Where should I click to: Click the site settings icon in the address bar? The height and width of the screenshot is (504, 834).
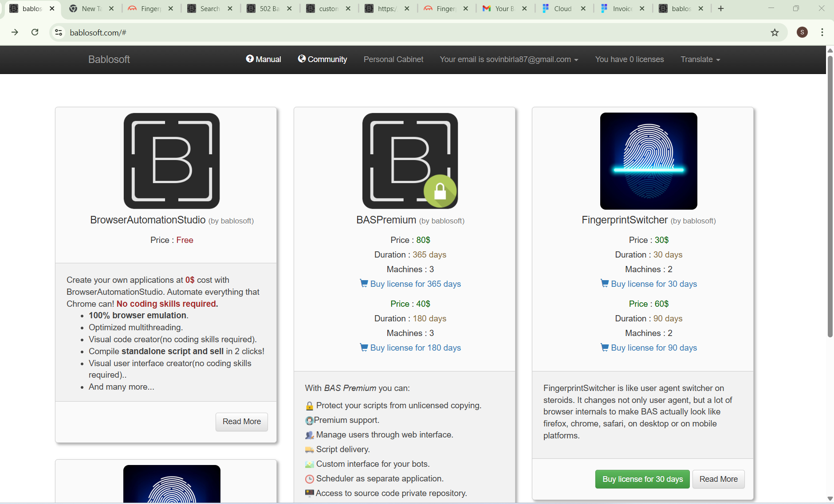[x=59, y=32]
